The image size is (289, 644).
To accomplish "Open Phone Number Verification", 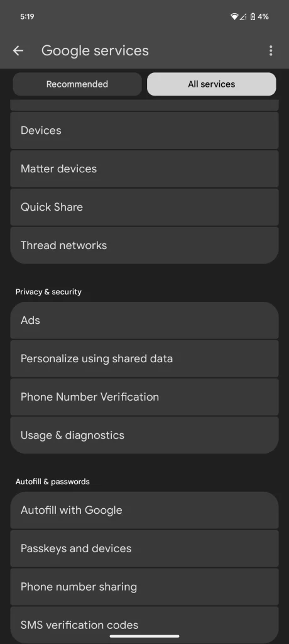I will pyautogui.click(x=144, y=397).
